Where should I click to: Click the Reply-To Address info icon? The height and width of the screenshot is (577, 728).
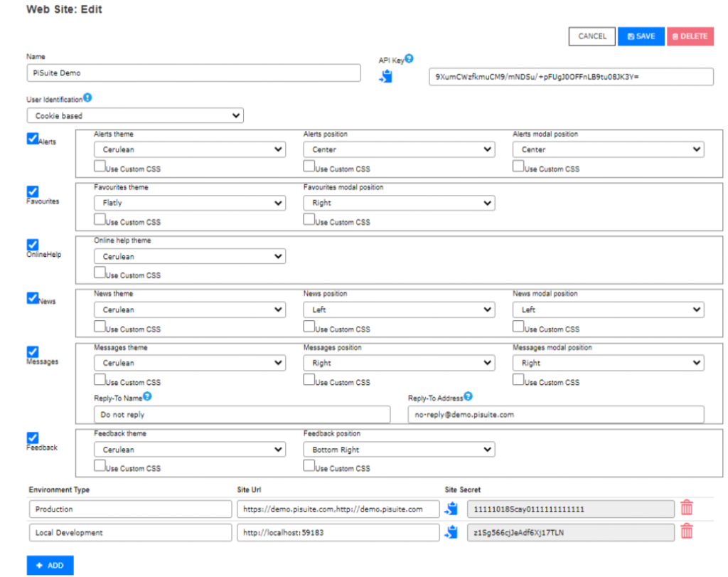point(469,397)
